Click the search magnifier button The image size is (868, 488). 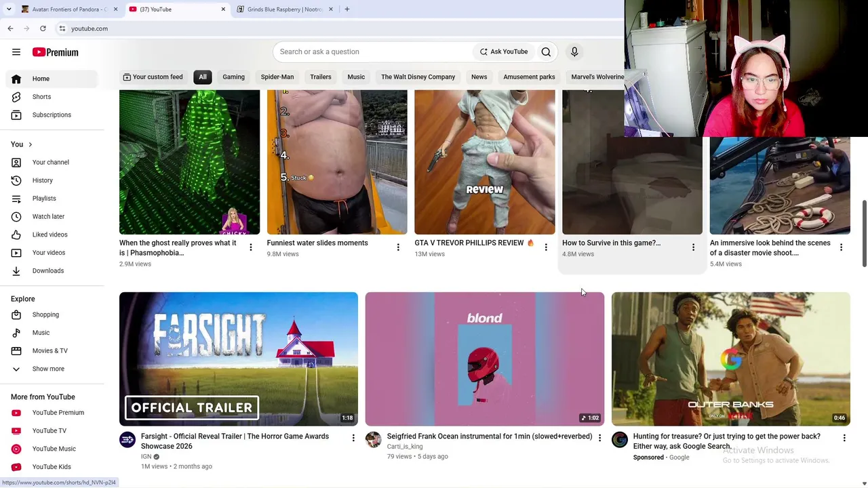(546, 52)
